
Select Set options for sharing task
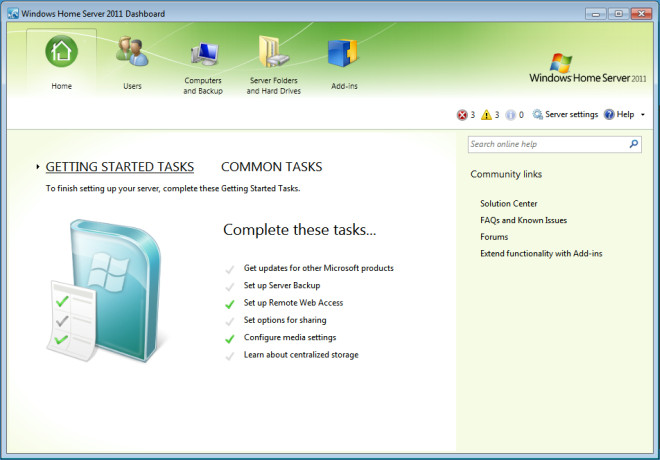coord(285,320)
